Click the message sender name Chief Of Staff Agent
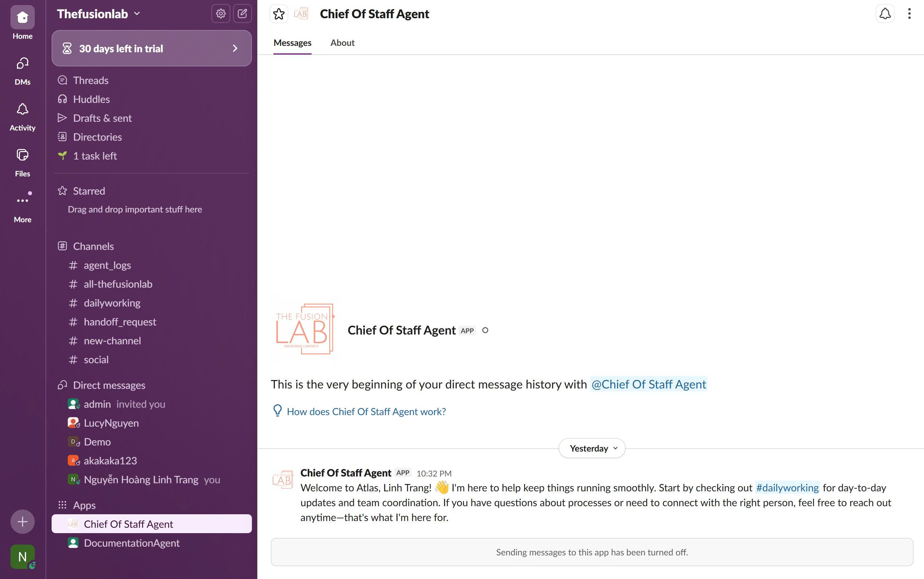The height and width of the screenshot is (579, 924). (345, 473)
